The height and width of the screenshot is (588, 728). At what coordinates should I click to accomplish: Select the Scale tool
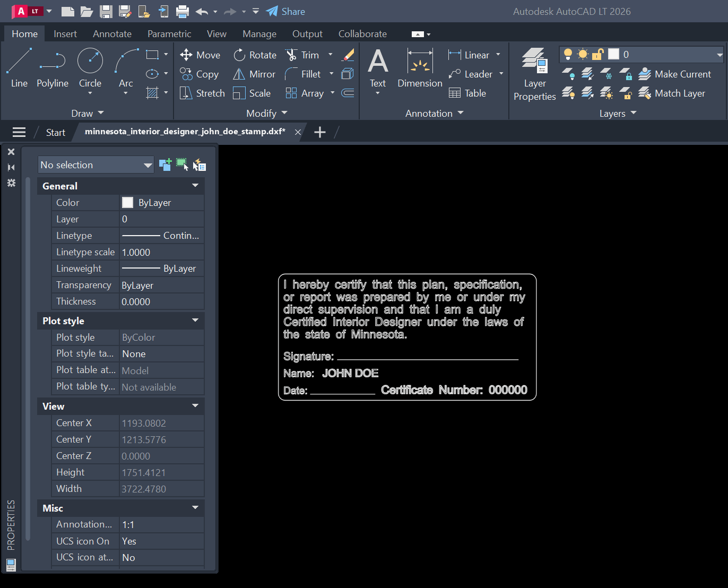252,93
